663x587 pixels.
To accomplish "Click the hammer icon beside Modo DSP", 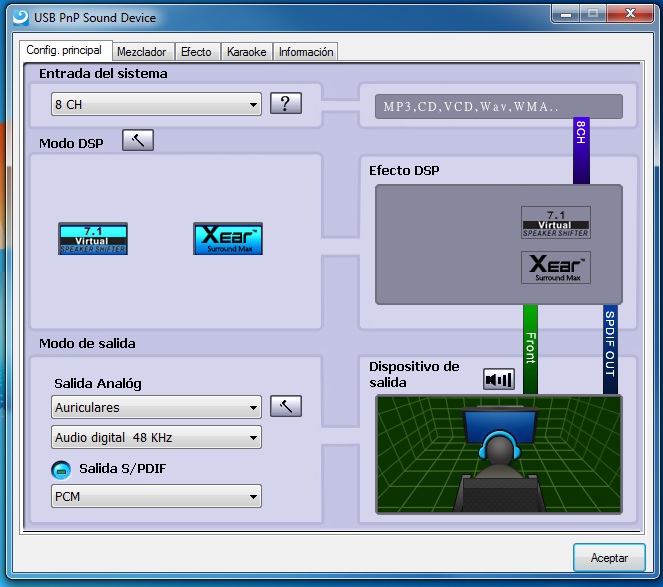I will click(x=138, y=140).
